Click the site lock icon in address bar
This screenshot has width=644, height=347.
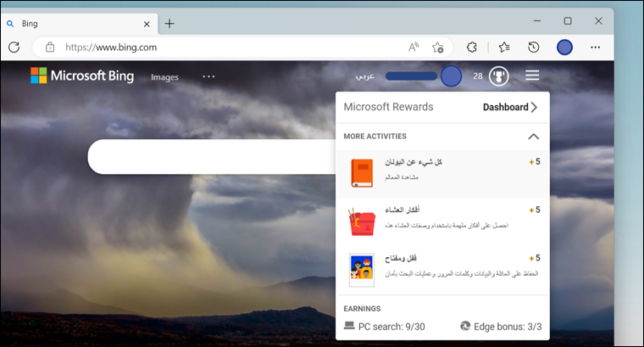point(50,48)
